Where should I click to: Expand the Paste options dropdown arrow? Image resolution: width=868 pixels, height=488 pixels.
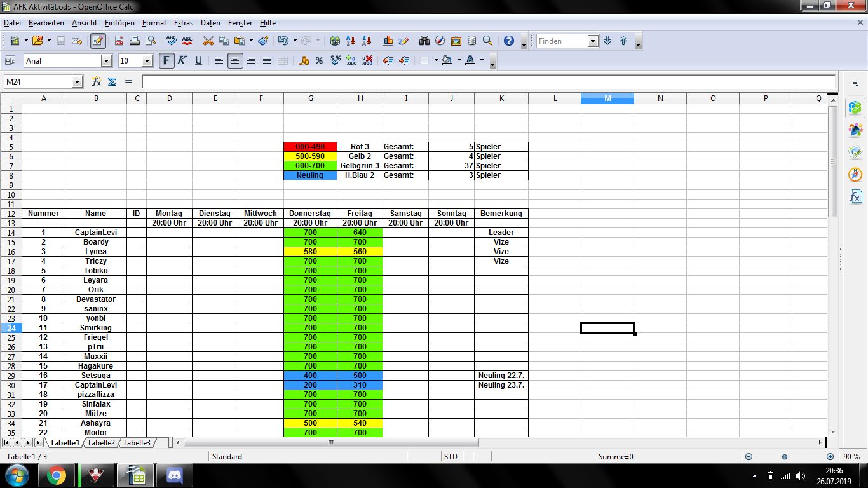coord(251,41)
